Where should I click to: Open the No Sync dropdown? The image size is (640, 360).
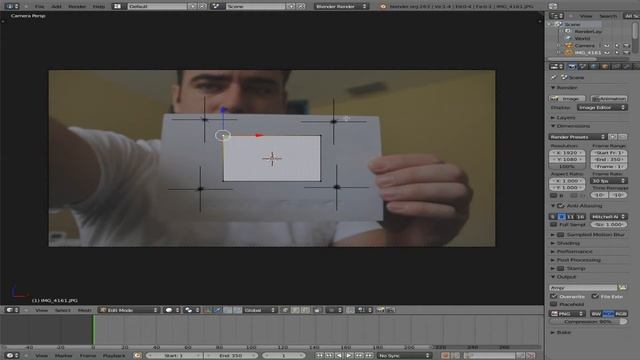click(x=404, y=356)
